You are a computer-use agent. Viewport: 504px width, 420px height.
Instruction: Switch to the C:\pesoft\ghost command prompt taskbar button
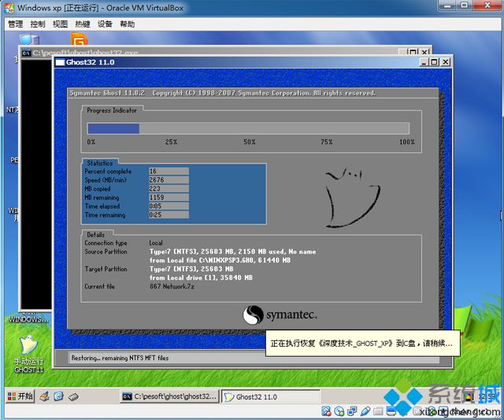(x=167, y=397)
